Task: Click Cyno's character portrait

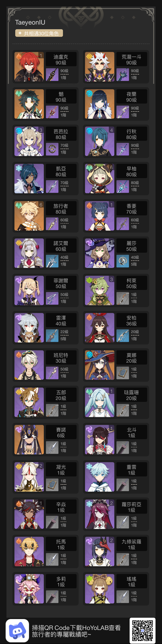Action: click(x=29, y=440)
